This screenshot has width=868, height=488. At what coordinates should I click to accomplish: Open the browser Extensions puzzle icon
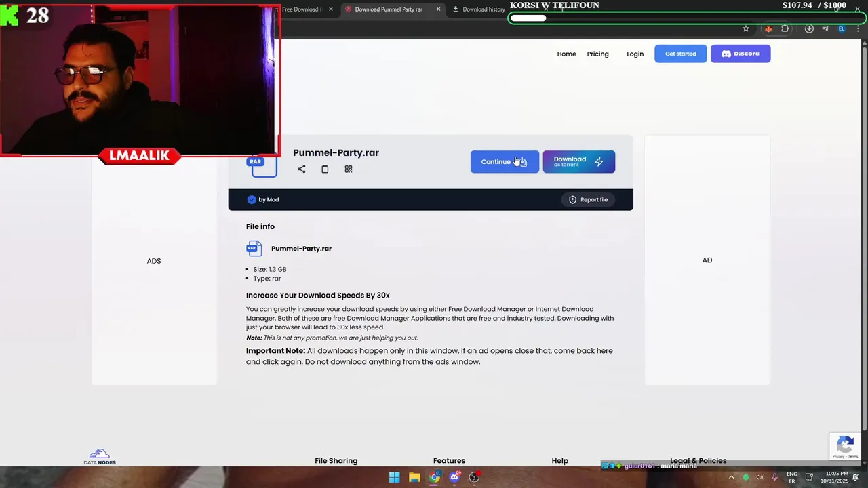pos(785,28)
